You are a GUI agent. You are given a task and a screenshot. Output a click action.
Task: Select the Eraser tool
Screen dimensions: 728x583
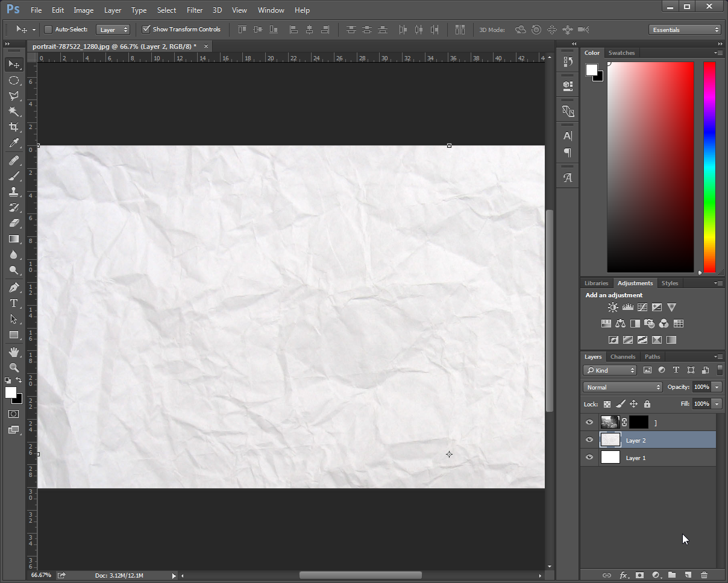click(14, 223)
